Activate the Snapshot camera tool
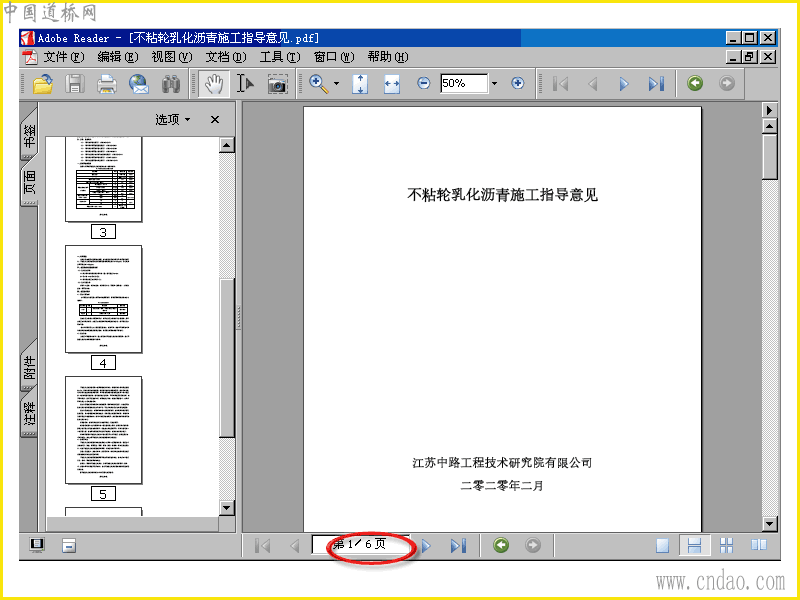Viewport: 800px width, 600px height. click(x=278, y=83)
